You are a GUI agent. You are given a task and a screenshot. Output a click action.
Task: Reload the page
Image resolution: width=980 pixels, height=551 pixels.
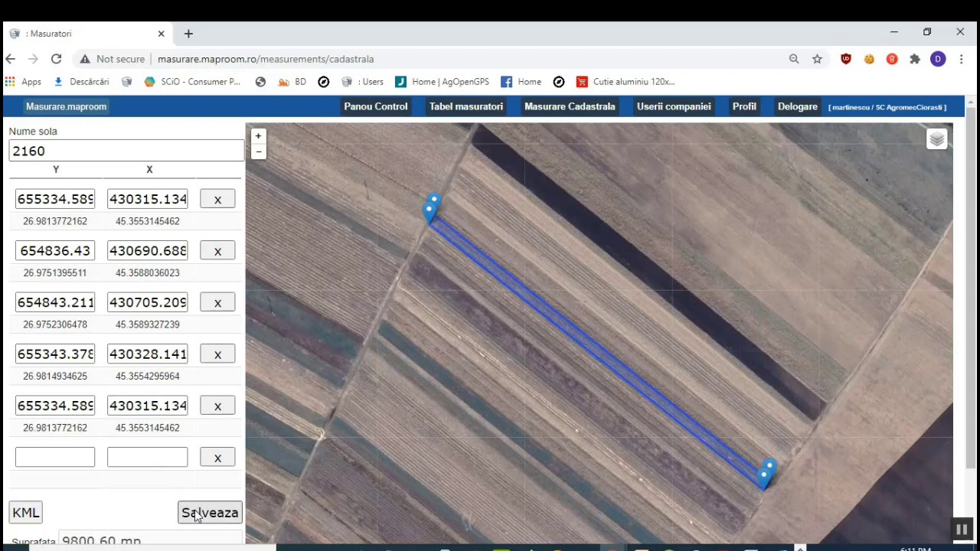coord(56,59)
